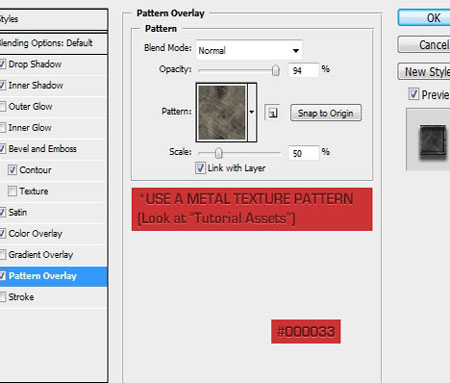Enable the Texture checkbox
The image size is (450, 383).
coord(12,191)
